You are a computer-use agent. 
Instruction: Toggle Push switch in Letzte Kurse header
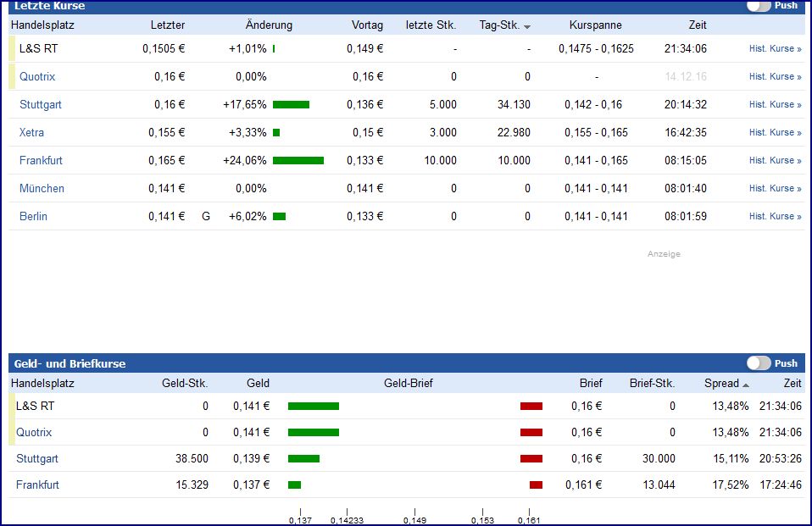(759, 6)
